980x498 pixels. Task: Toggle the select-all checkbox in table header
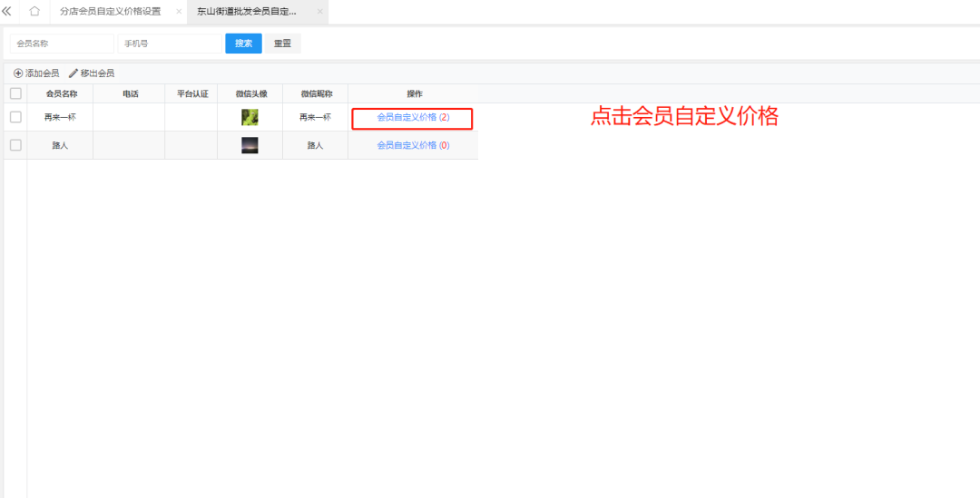[x=15, y=93]
